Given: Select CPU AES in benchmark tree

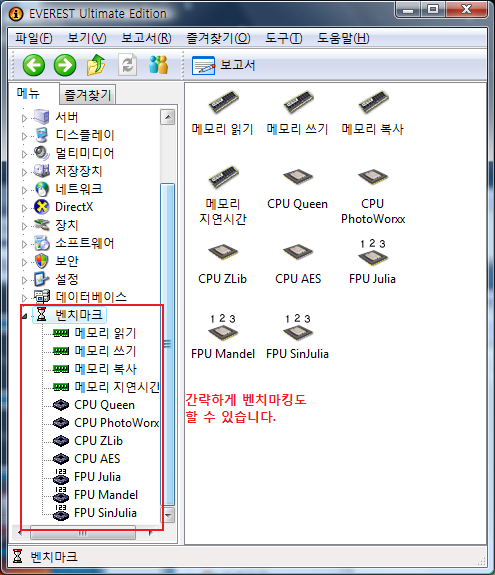Looking at the screenshot, I should (97, 458).
